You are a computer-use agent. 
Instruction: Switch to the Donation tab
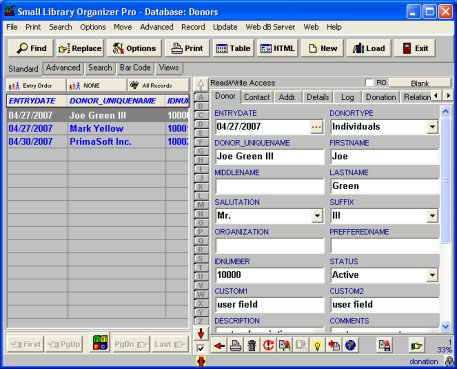coord(381,97)
